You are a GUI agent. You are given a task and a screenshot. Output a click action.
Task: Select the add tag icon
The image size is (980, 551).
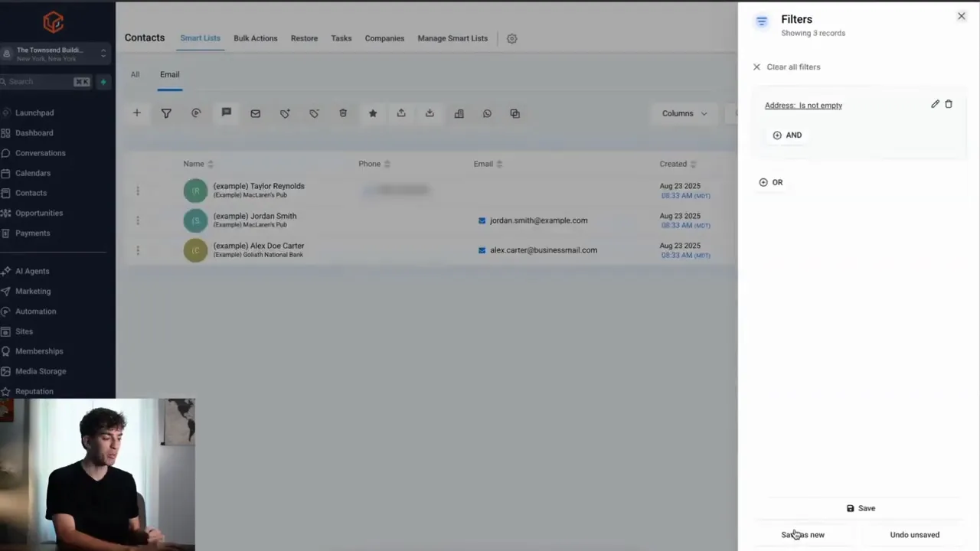pyautogui.click(x=284, y=113)
